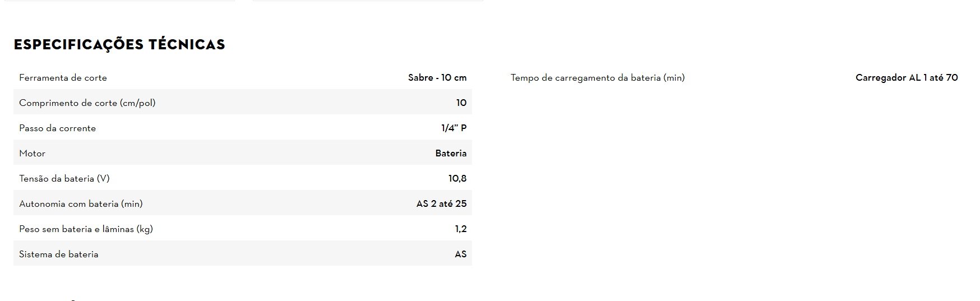Select the weight value '1,2'
The image size is (980, 301).
[x=460, y=229]
